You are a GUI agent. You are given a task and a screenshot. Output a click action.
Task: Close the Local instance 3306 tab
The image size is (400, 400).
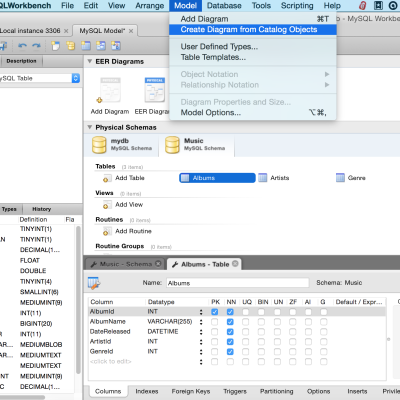coord(66,31)
